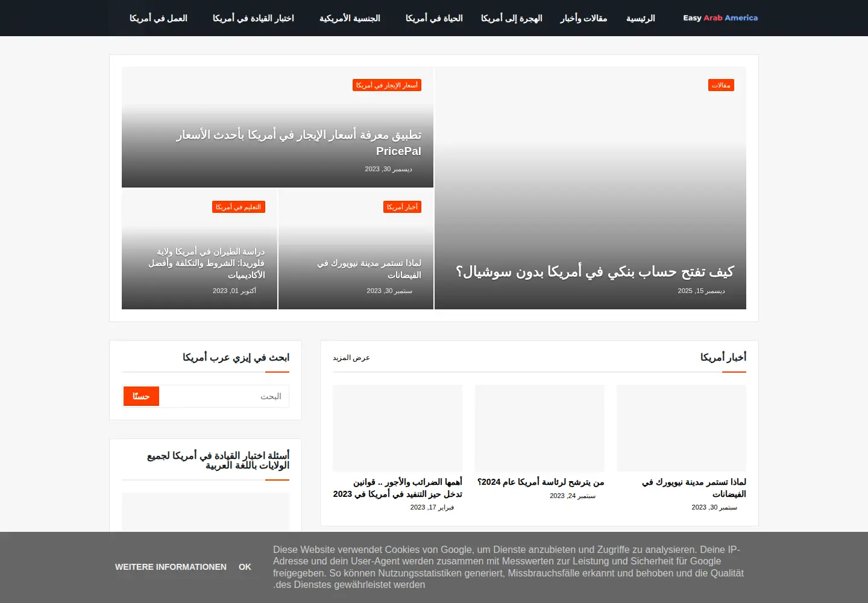The image size is (868, 603).
Task: Accept cookies with OK button
Action: pos(245,567)
